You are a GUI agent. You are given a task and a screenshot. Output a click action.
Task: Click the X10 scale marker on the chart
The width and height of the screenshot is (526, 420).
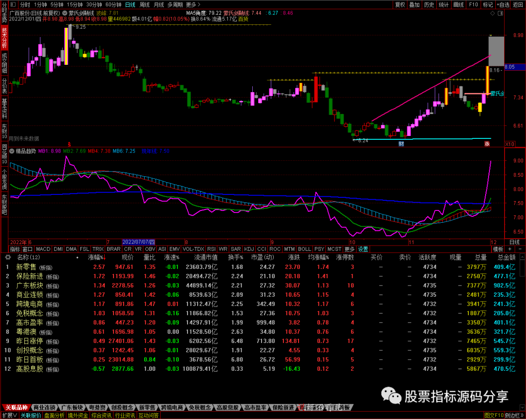[509, 144]
